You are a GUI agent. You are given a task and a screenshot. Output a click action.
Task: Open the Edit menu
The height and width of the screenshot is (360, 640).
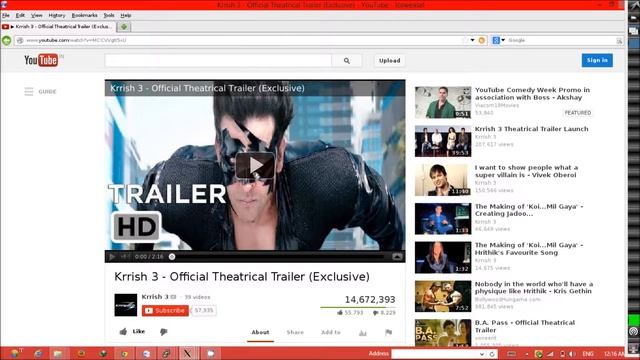pos(20,15)
